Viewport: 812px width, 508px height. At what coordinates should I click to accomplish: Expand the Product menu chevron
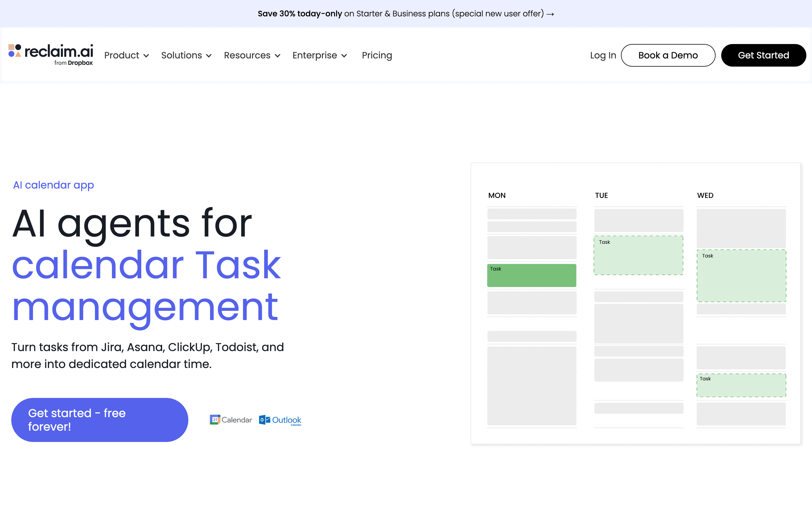pos(146,56)
